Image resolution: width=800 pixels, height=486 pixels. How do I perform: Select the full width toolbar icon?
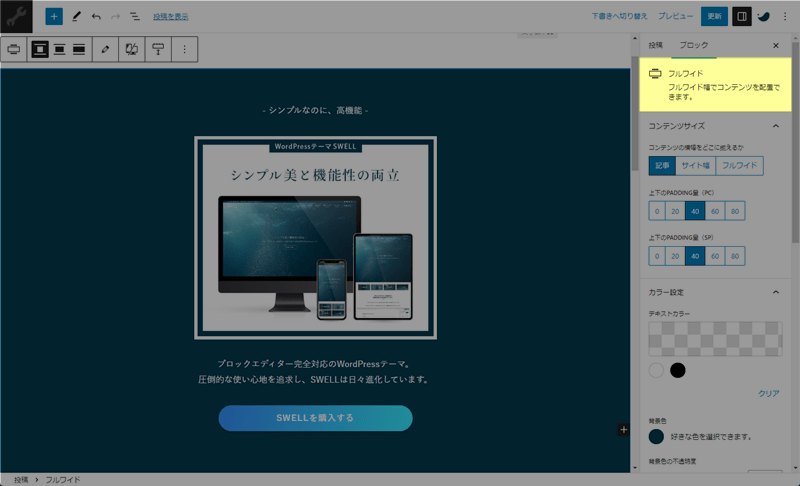[79, 49]
